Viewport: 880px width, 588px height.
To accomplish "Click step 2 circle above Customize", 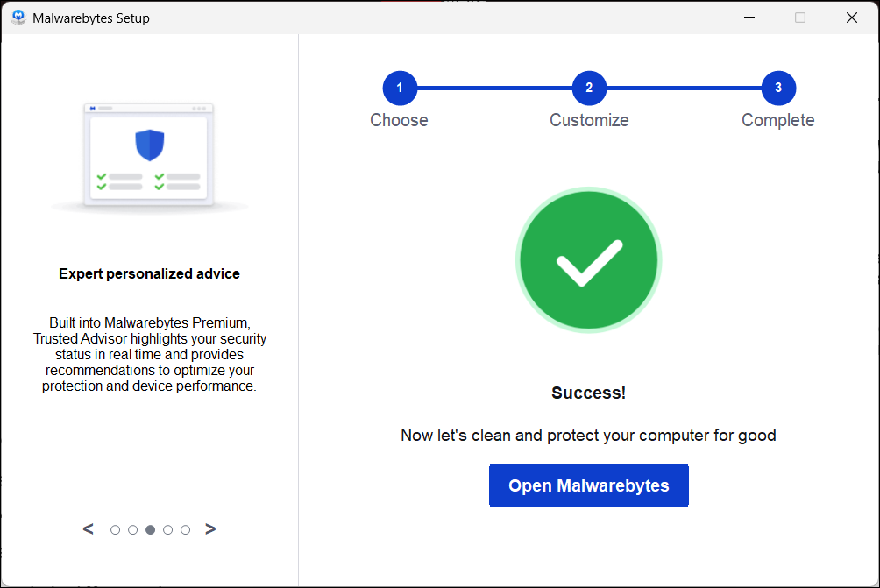I will [x=589, y=88].
